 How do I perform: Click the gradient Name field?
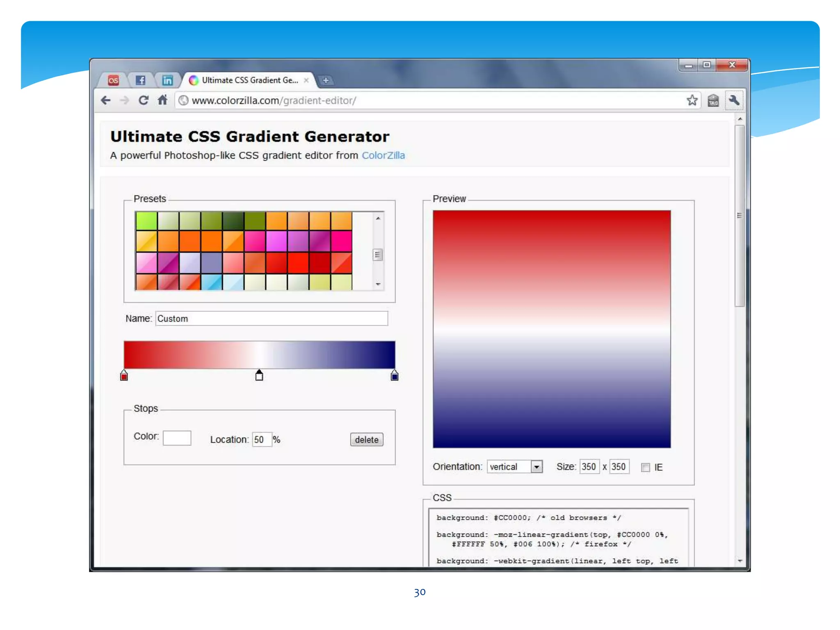272,318
